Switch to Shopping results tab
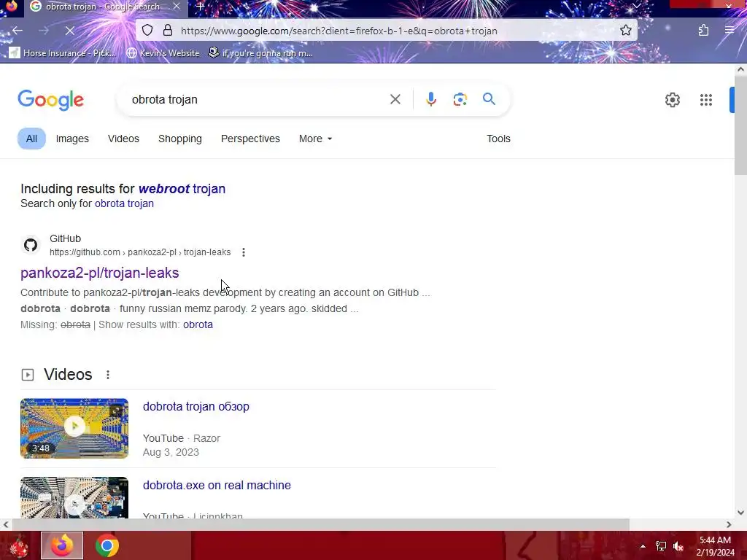This screenshot has width=747, height=560. click(x=180, y=139)
